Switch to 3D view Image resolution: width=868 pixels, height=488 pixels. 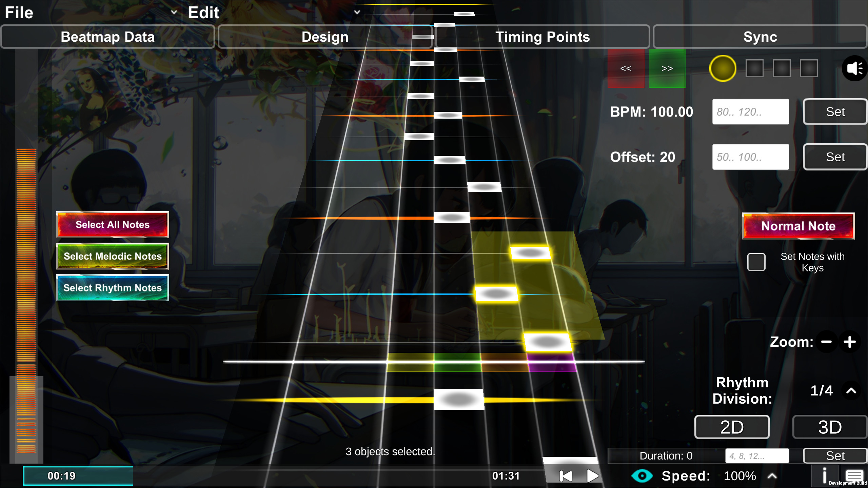(829, 427)
